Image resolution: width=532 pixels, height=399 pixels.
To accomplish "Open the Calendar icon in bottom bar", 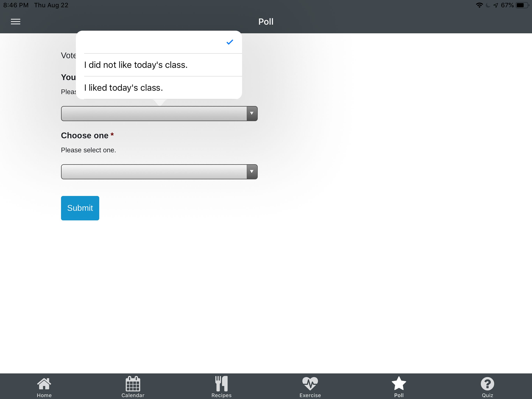I will click(x=133, y=384).
